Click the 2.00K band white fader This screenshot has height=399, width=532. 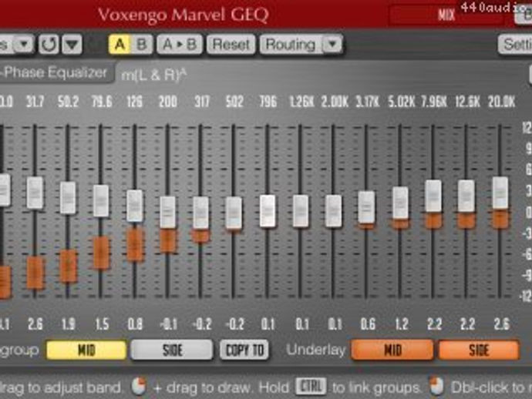[x=334, y=211]
